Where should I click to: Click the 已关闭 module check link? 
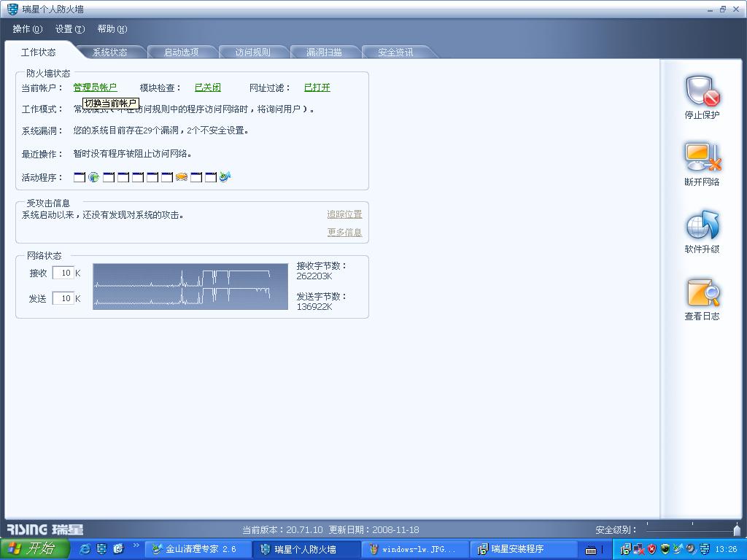(208, 87)
